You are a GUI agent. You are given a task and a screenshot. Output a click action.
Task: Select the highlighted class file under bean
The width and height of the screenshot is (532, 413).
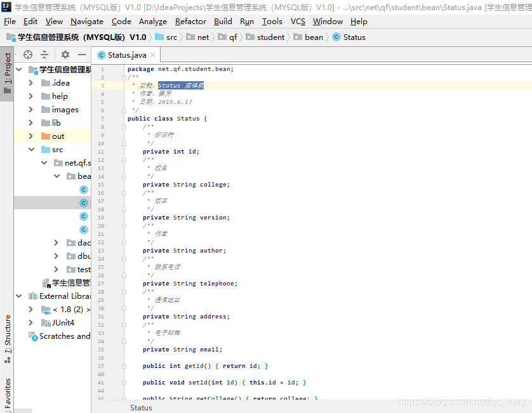point(83,203)
